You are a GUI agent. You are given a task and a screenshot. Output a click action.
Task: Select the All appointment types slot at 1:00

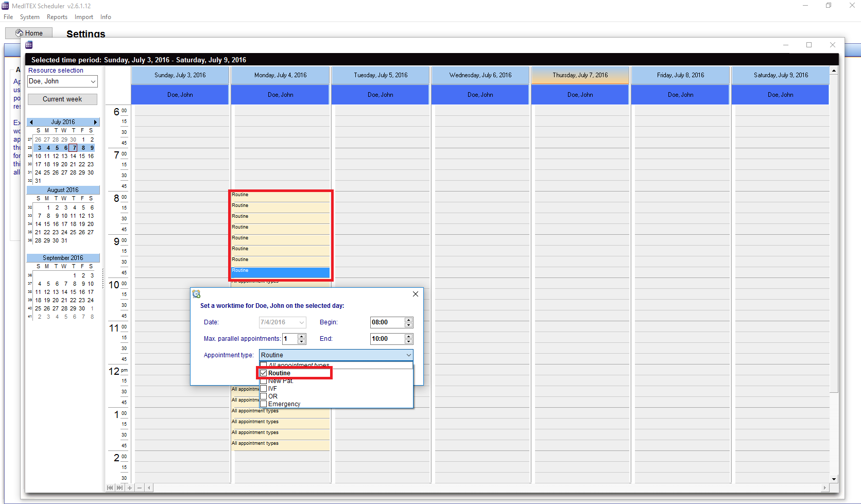point(280,413)
